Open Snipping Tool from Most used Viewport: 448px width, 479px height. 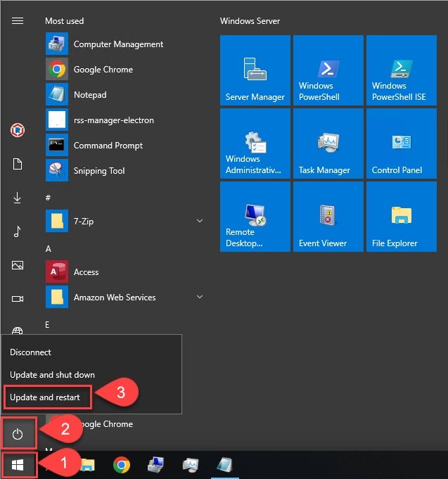[99, 171]
